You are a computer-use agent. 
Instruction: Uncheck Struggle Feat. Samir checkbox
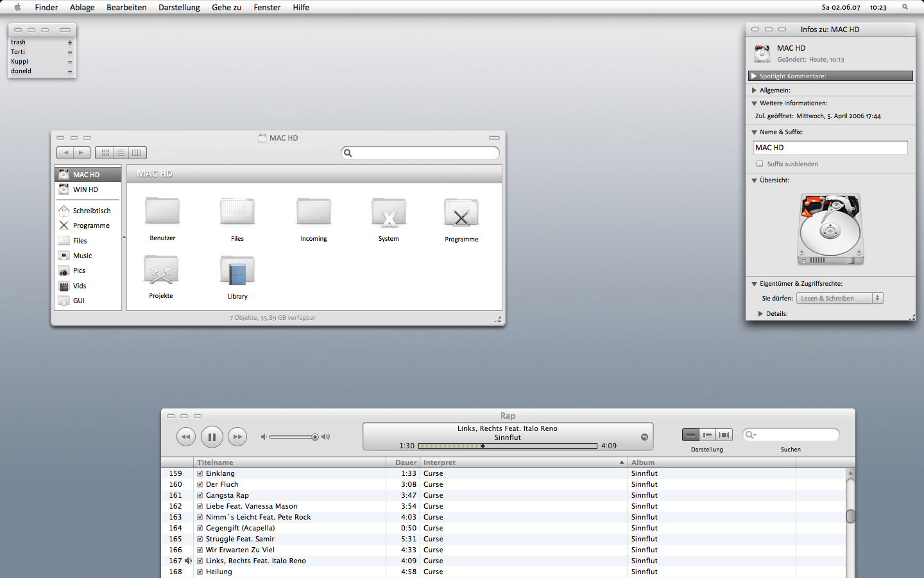(x=200, y=539)
